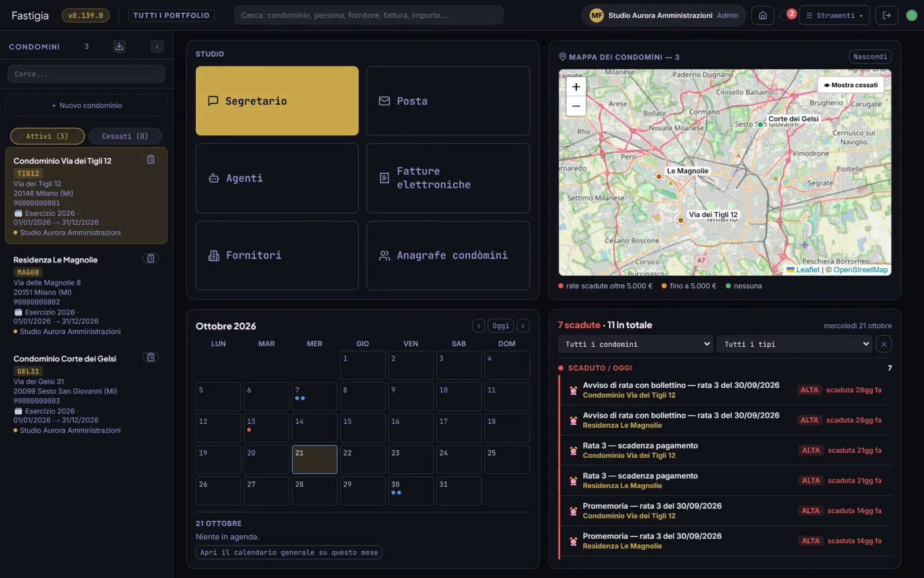This screenshot has height=578, width=924.
Task: Click the Fastigia logo
Action: 30,16
